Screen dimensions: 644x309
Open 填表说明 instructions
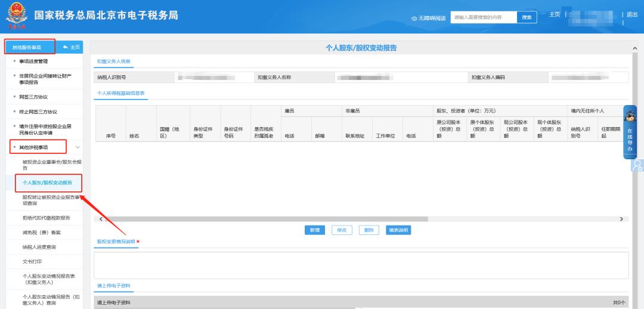tap(397, 230)
